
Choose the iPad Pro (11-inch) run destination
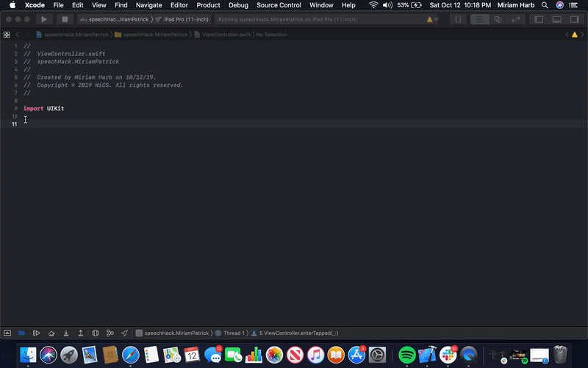(x=182, y=19)
